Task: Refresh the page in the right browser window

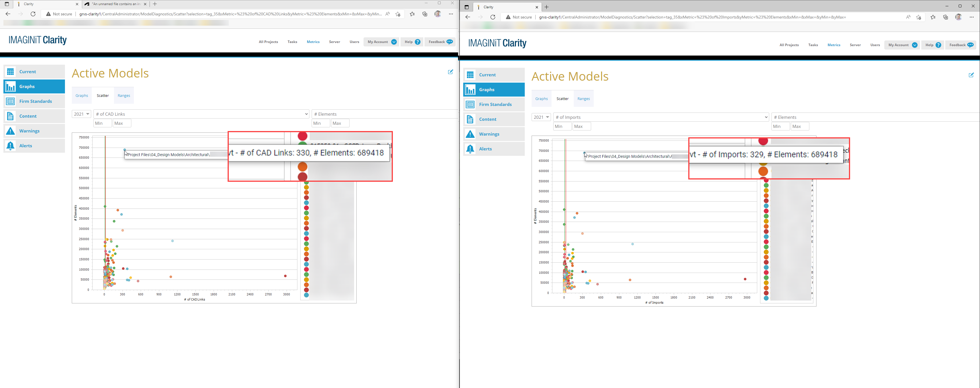Action: tap(493, 17)
